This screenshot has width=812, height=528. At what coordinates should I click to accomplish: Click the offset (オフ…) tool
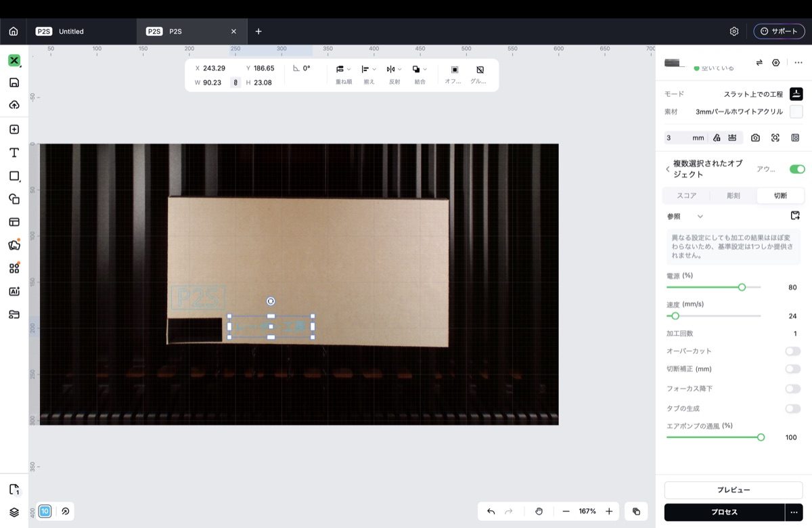pyautogui.click(x=454, y=74)
